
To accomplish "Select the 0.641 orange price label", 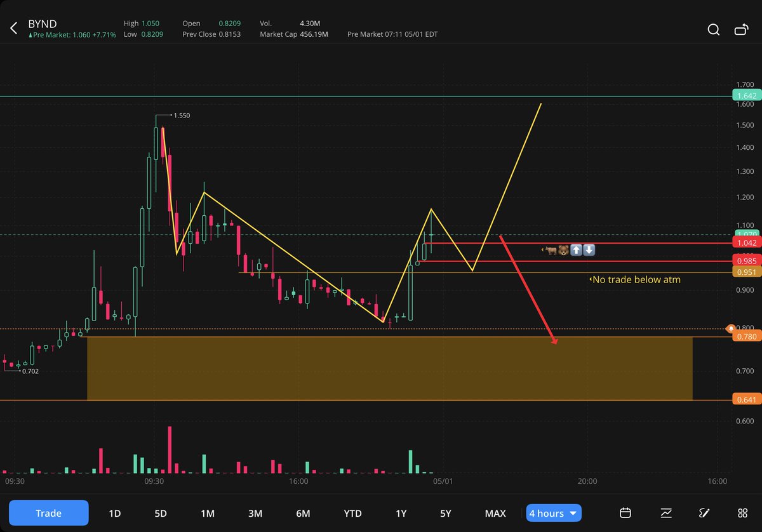I will (746, 400).
